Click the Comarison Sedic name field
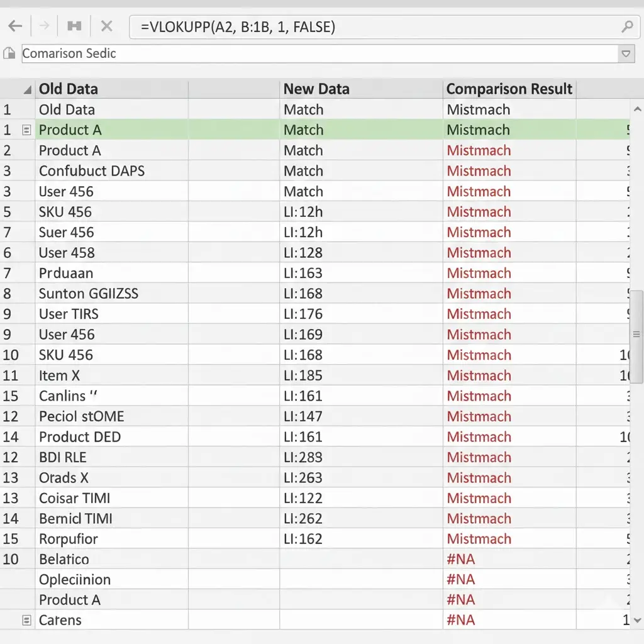Viewport: 644px width, 644px height. click(x=314, y=53)
